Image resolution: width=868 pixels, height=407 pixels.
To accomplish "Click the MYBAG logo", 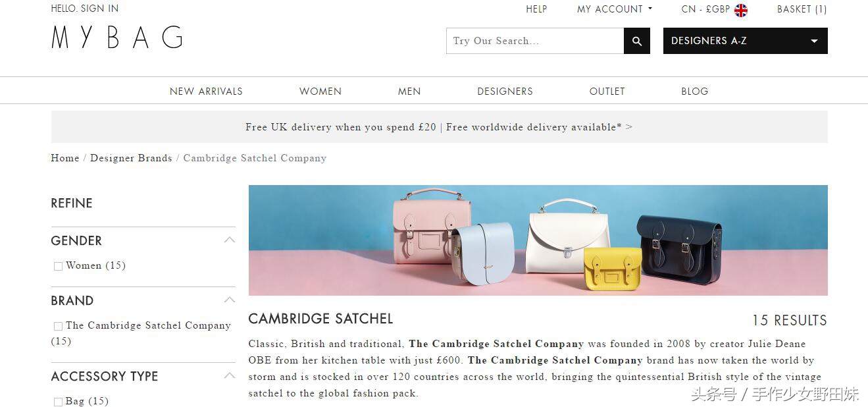I will pyautogui.click(x=117, y=38).
